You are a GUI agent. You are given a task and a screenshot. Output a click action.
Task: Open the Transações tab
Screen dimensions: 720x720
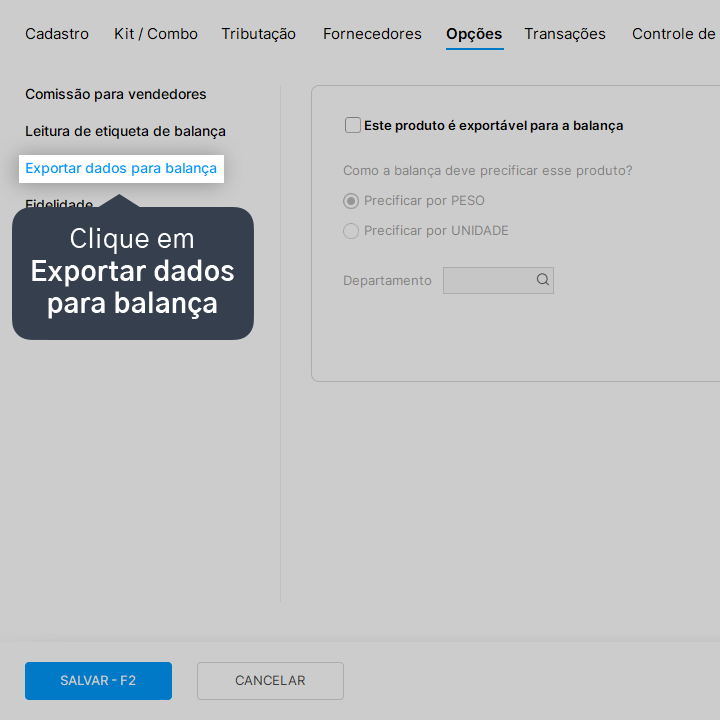pyautogui.click(x=565, y=34)
